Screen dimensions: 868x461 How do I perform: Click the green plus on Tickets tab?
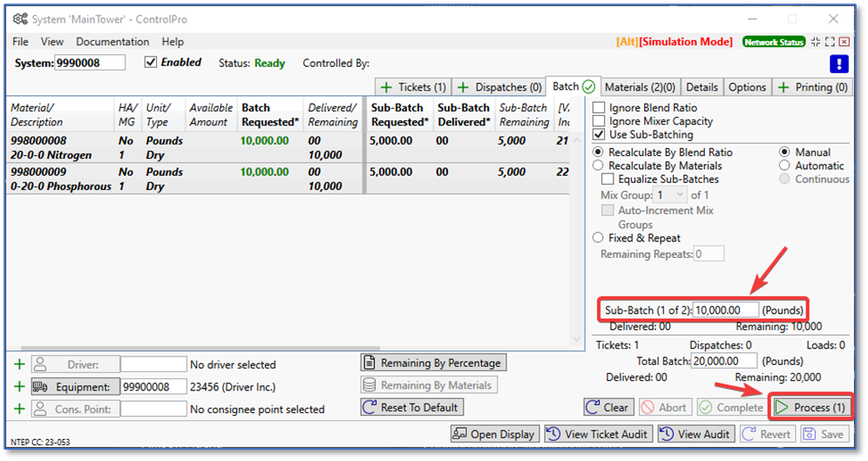(x=386, y=87)
